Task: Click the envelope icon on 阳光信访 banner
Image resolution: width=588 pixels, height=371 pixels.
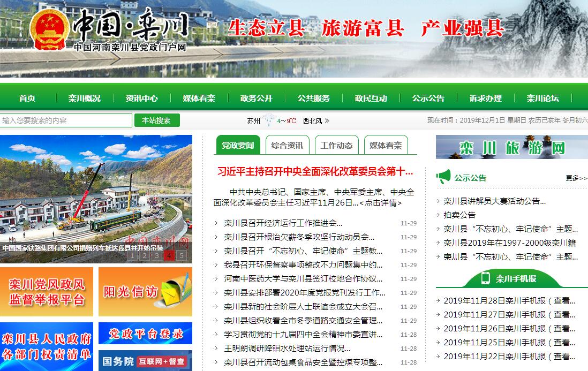Action: coord(176,292)
